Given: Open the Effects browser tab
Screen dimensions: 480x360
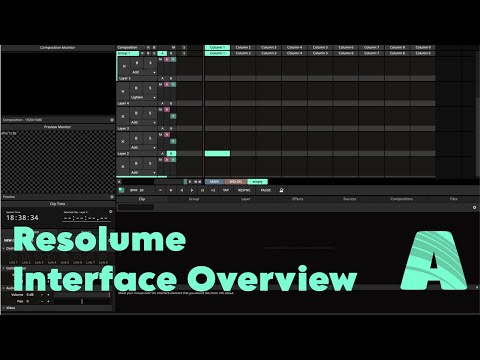Looking at the screenshot, I should pos(297,199).
